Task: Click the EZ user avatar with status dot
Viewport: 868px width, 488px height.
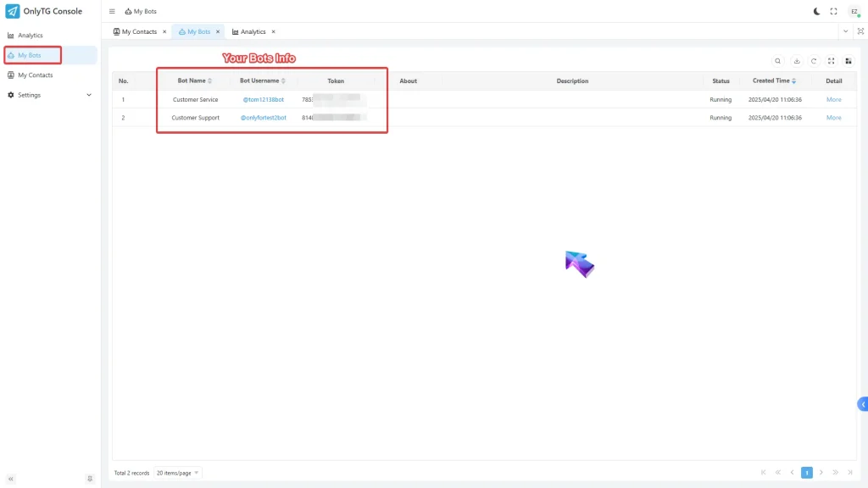Action: click(854, 11)
